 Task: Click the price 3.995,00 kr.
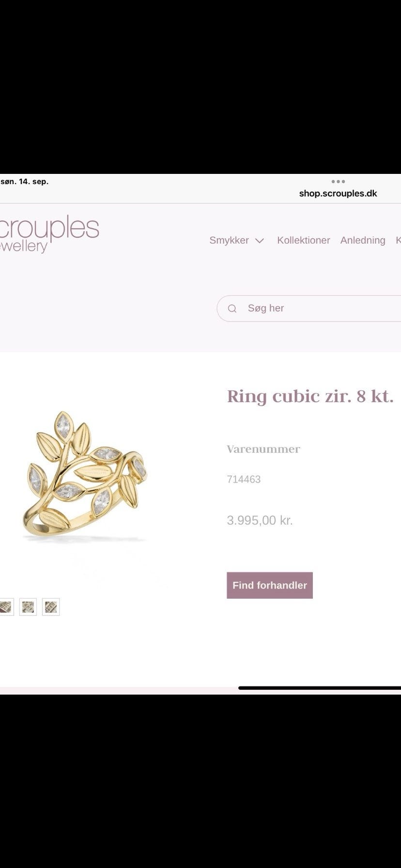pyautogui.click(x=260, y=520)
